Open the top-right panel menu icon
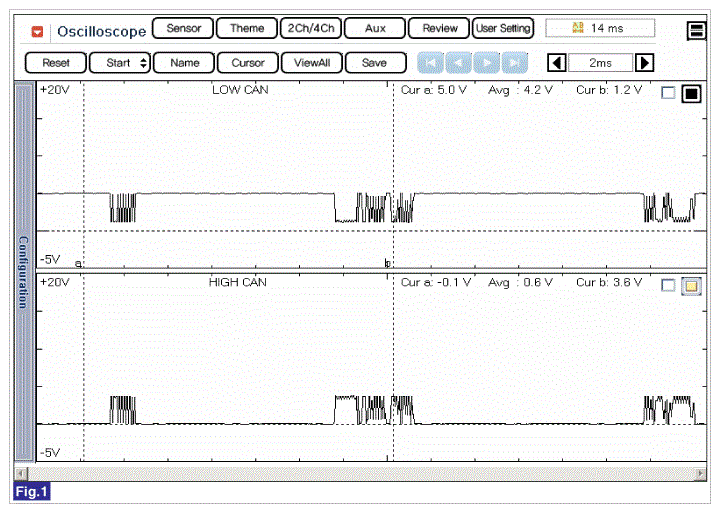 click(696, 31)
